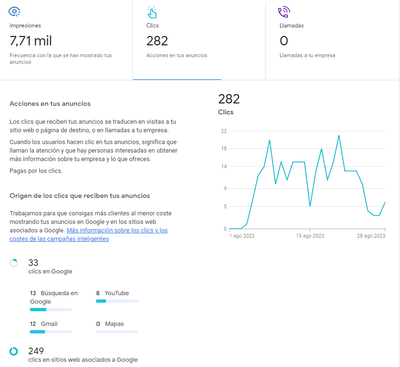Click the '13 Búsqueda en Google' label
This screenshot has width=400, height=367.
(x=54, y=297)
